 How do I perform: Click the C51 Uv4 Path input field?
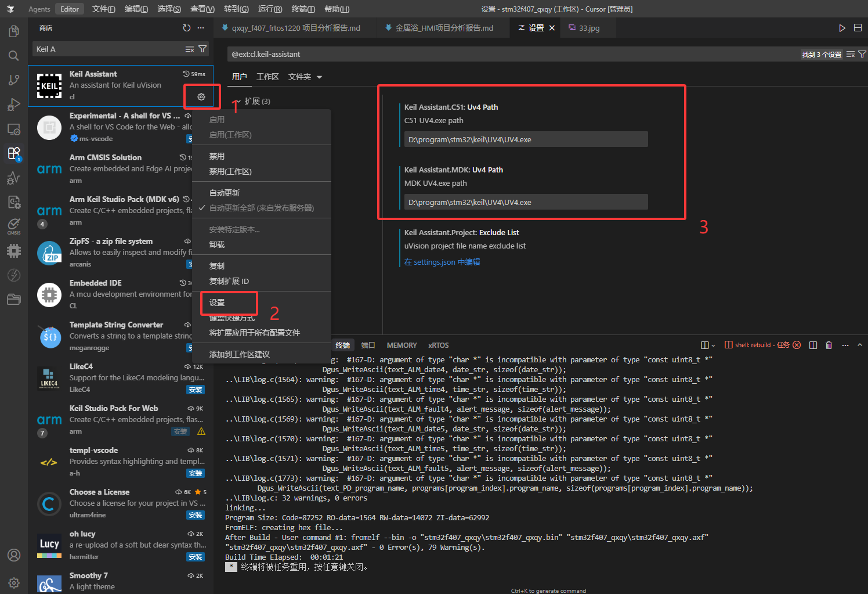click(x=526, y=139)
